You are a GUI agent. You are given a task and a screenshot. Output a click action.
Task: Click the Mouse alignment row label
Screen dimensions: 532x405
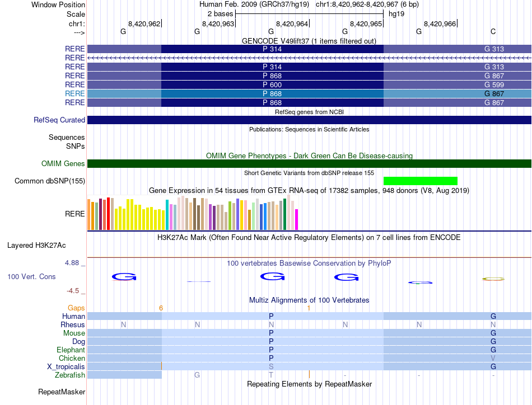click(74, 333)
